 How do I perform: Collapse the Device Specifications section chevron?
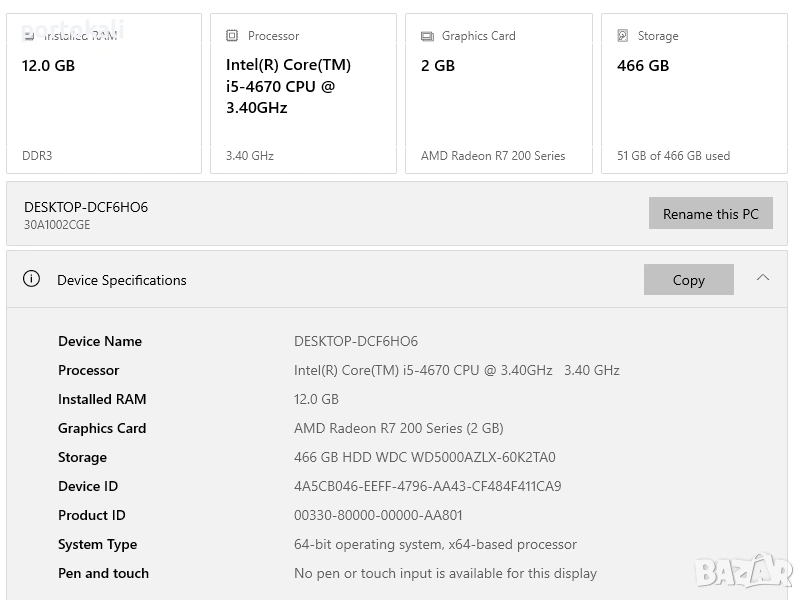click(x=763, y=278)
